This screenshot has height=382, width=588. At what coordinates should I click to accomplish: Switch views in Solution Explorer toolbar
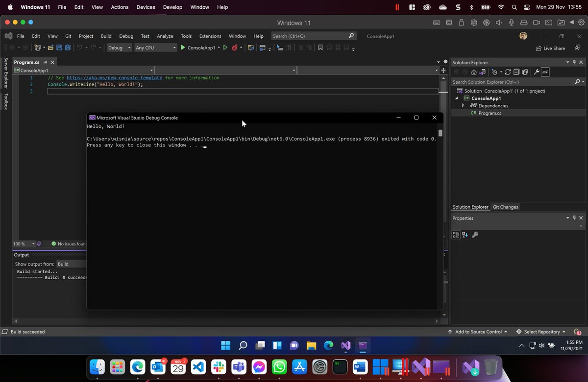point(482,72)
